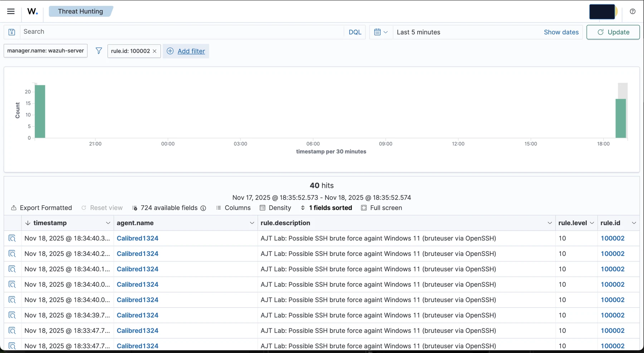Inspect document at 18:34:40.1 row
The width and height of the screenshot is (644, 353).
[12, 269]
